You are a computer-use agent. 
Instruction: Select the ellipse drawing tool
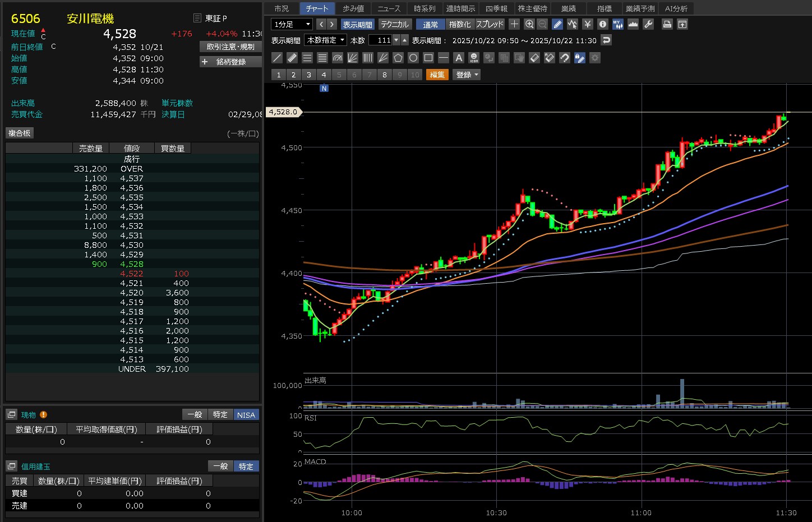pos(413,58)
